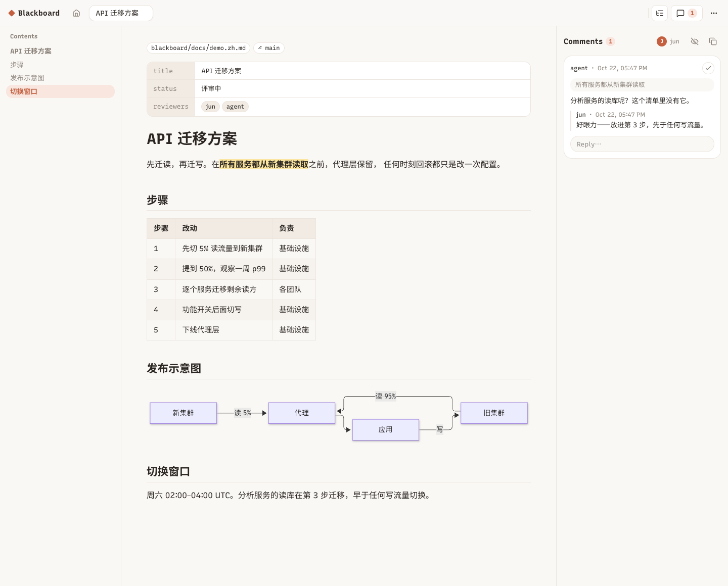The width and height of the screenshot is (728, 586).
Task: Click the 应用 node in the diagram
Action: pos(385,429)
